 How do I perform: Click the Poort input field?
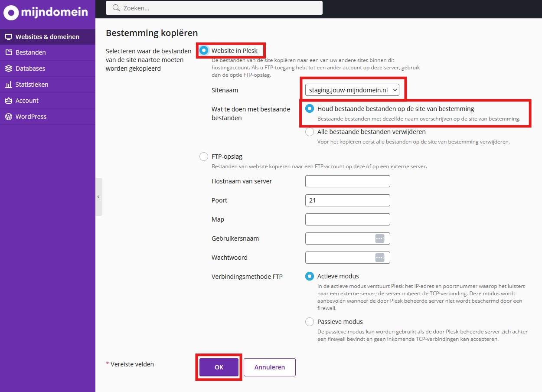click(347, 200)
